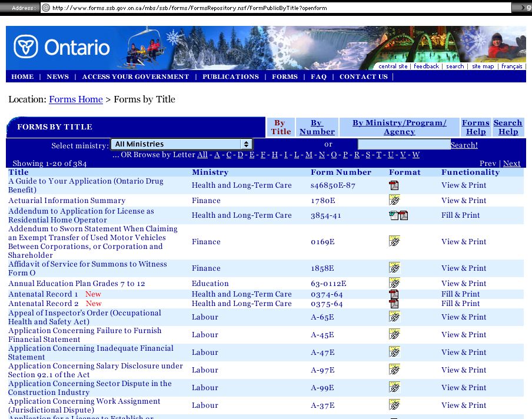The width and height of the screenshot is (532, 419).
Task: Click the Search! link
Action: pos(464,145)
